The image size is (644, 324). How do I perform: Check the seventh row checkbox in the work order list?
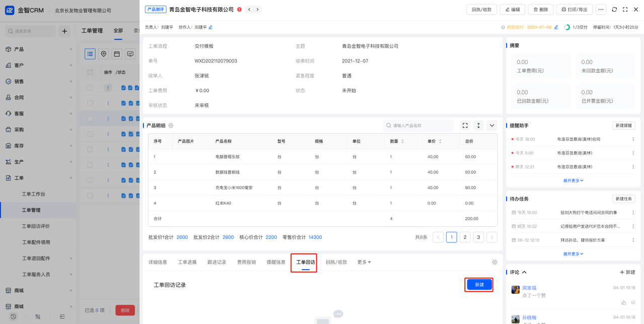[90, 180]
